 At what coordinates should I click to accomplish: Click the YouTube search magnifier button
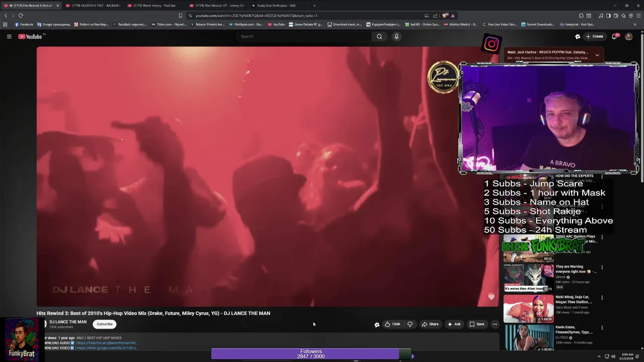(379, 36)
